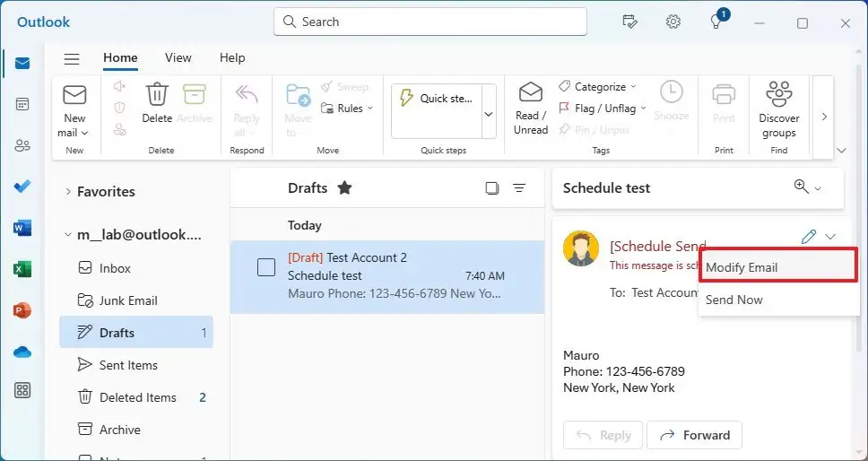Click the Report shield icon
The width and height of the screenshot is (868, 461).
119,108
